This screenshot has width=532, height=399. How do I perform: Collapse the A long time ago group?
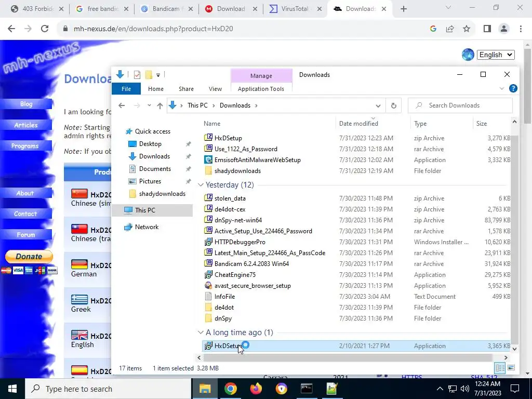(201, 332)
